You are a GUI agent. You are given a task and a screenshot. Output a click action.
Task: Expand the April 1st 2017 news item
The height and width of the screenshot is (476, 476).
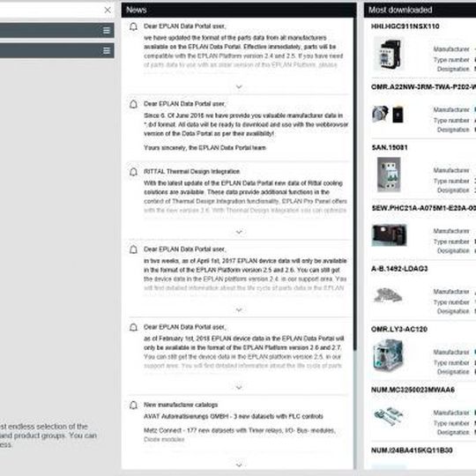click(239, 310)
